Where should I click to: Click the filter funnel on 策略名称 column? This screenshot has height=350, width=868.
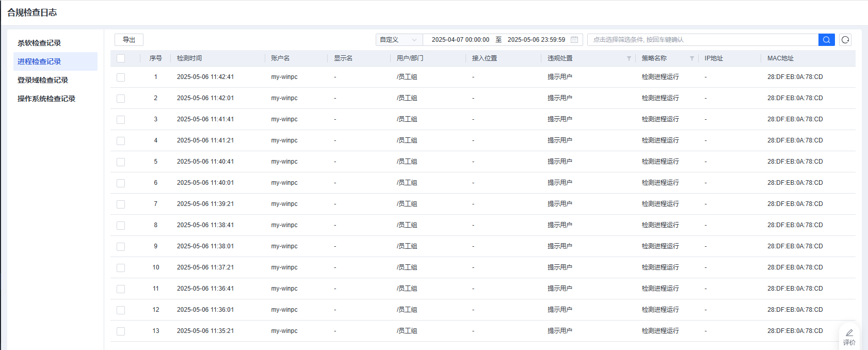[x=692, y=58]
